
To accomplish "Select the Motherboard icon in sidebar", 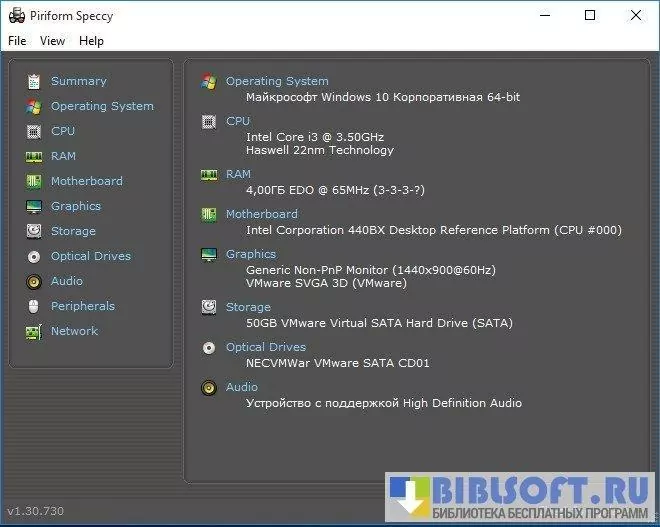I will (x=34, y=181).
